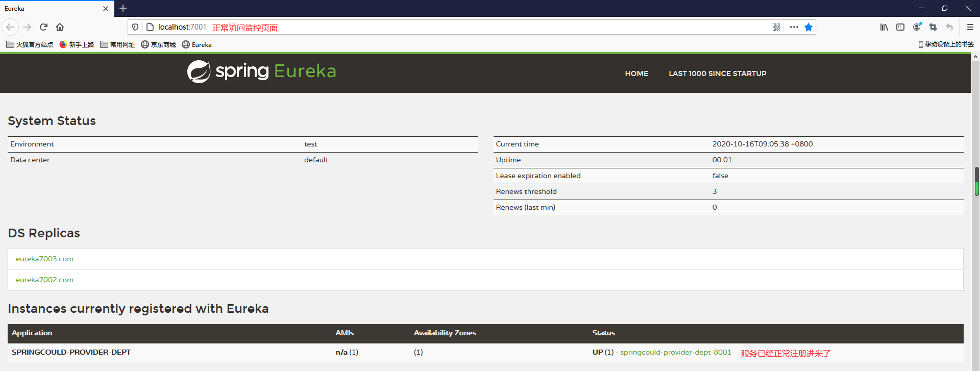Open the 火狐官方站点 bookmark folder
The width and height of the screenshot is (980, 371).
click(x=30, y=44)
